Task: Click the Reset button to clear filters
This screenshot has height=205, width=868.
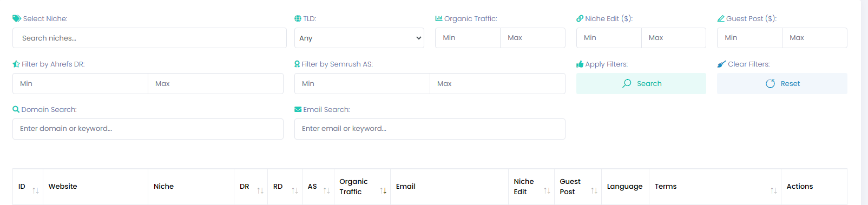Action: tap(782, 83)
